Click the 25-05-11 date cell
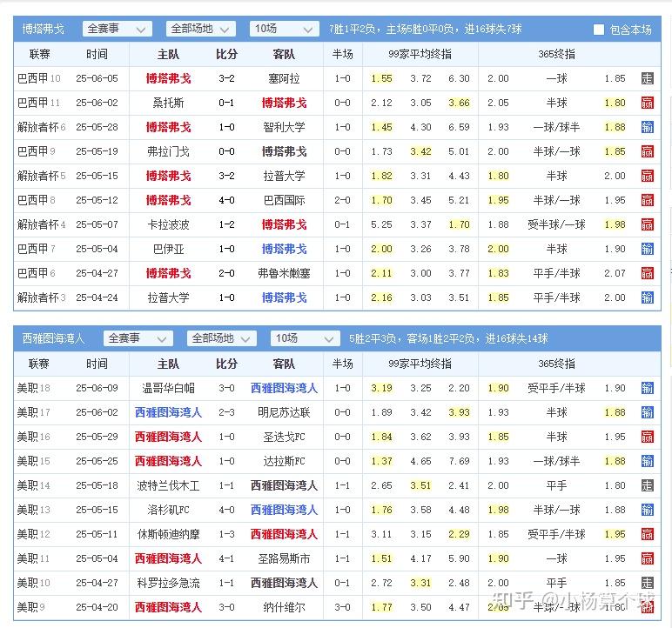 97,534
